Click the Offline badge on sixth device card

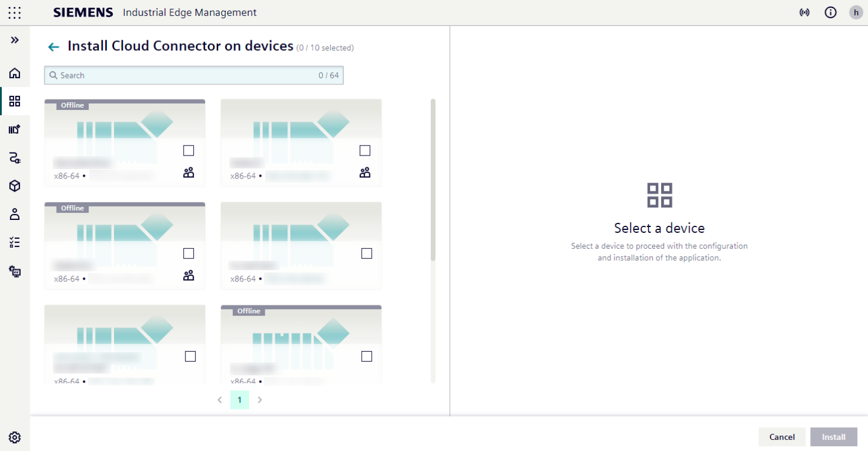point(249,311)
